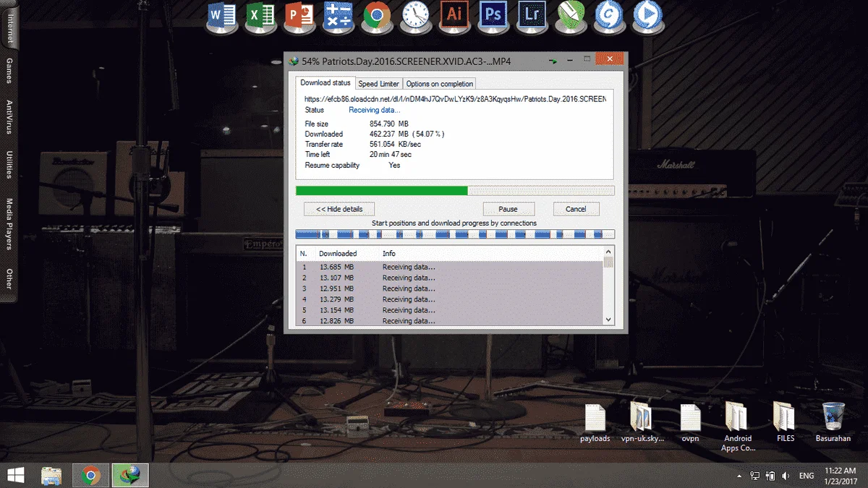Viewport: 868px width, 488px height.
Task: Switch to the Speed Limiter tab
Action: (x=378, y=84)
